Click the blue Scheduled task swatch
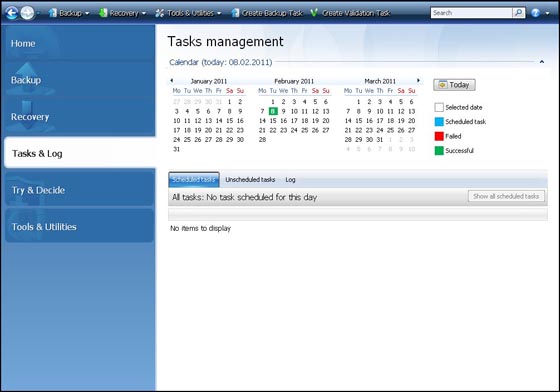The image size is (560, 392). pos(439,122)
